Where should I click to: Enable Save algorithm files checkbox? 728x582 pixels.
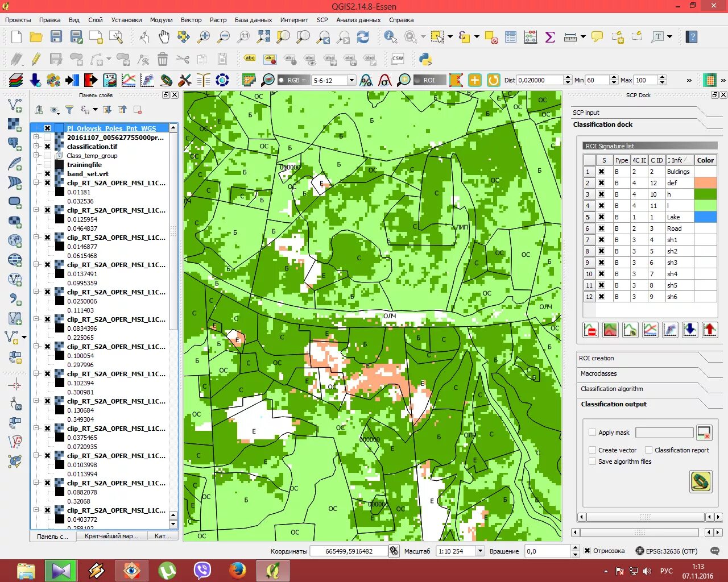pyautogui.click(x=593, y=462)
